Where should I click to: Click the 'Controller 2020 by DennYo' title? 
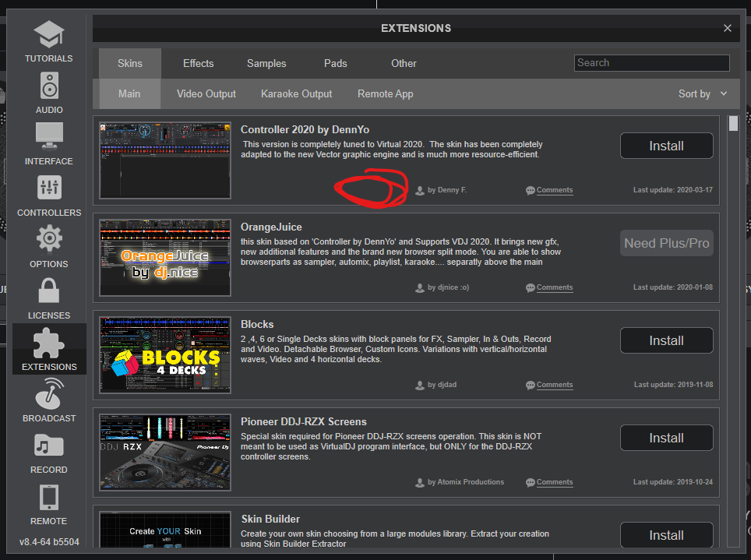click(x=305, y=130)
